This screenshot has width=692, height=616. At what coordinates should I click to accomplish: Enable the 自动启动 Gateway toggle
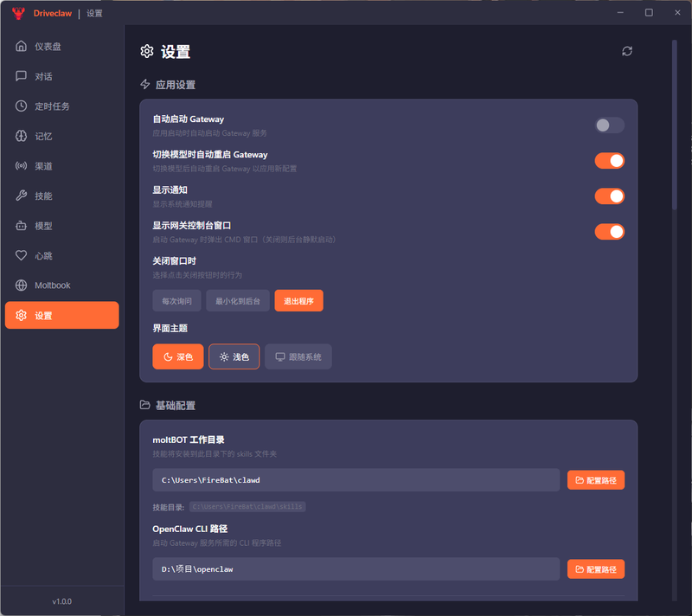pyautogui.click(x=610, y=125)
